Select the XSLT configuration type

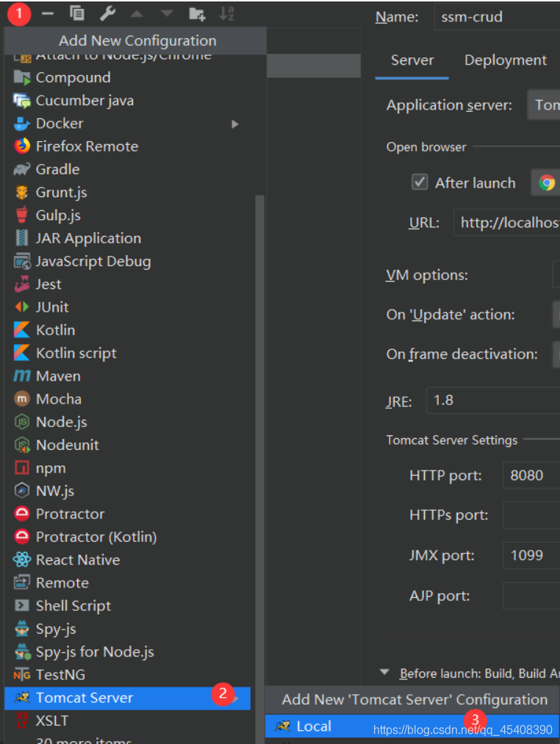click(127, 720)
